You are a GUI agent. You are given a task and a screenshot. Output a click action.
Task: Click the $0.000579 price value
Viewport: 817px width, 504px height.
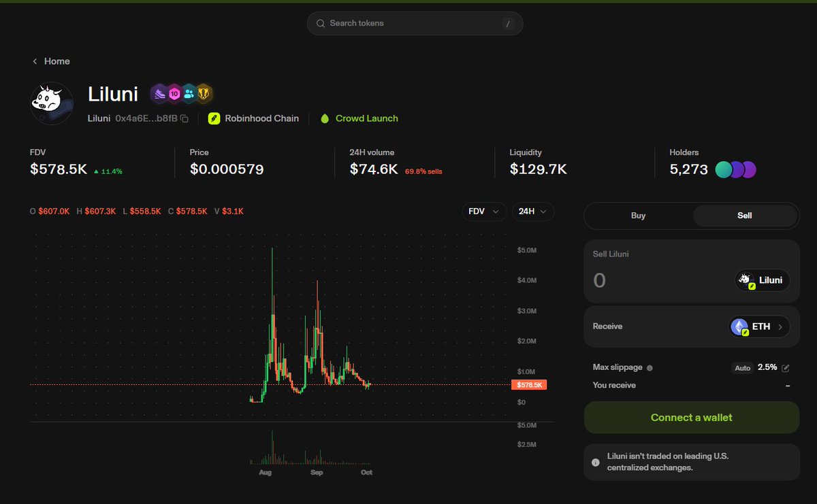click(227, 169)
